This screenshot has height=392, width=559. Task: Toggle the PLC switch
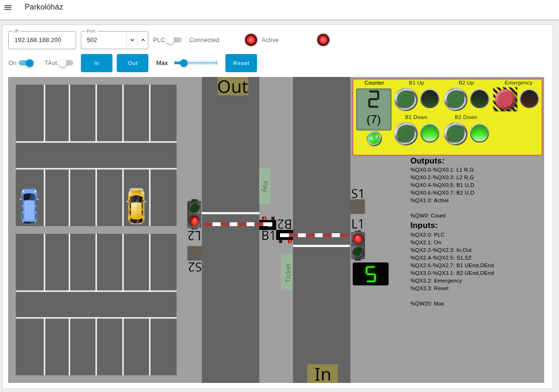(174, 40)
